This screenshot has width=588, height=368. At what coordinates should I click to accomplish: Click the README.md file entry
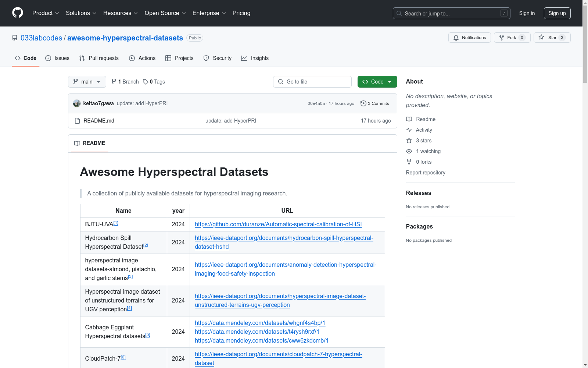tap(98, 121)
